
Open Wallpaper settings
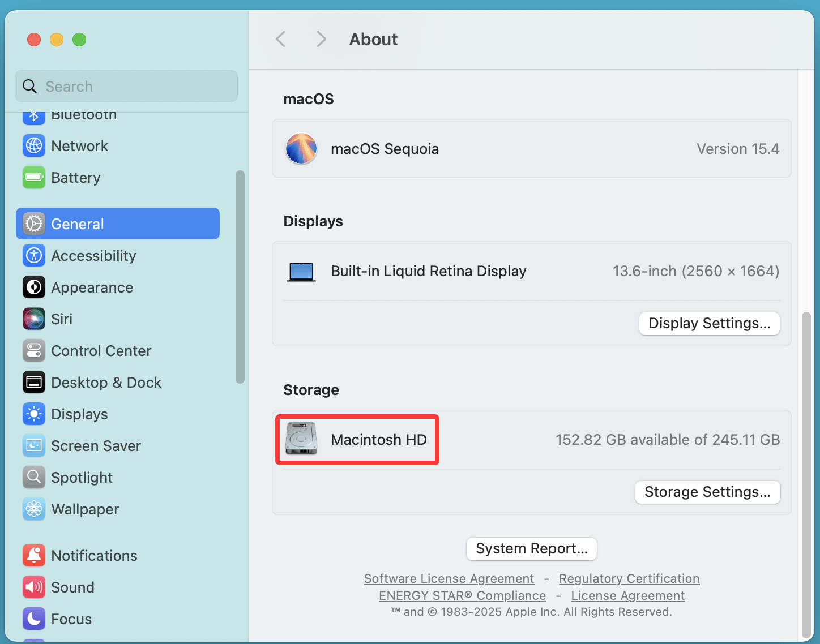click(x=84, y=509)
